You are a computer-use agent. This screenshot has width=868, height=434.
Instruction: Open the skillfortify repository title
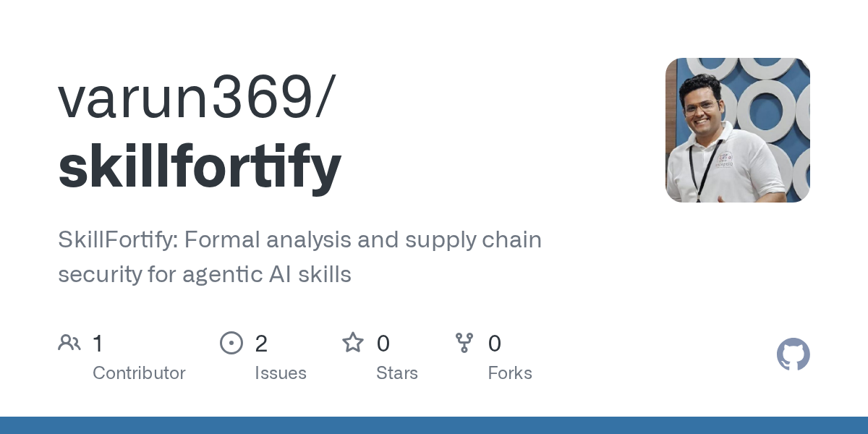click(x=200, y=165)
